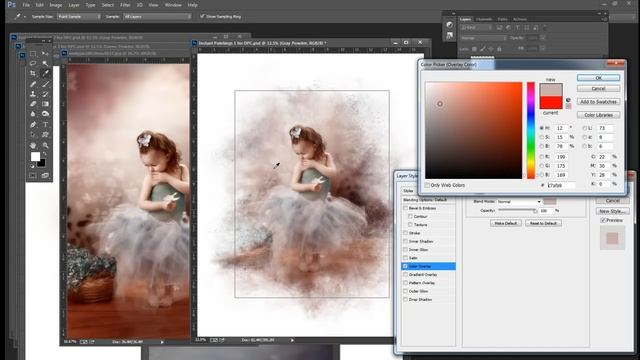Select the Healing Brush tool
Image resolution: width=640 pixels, height=360 pixels.
pyautogui.click(x=33, y=84)
